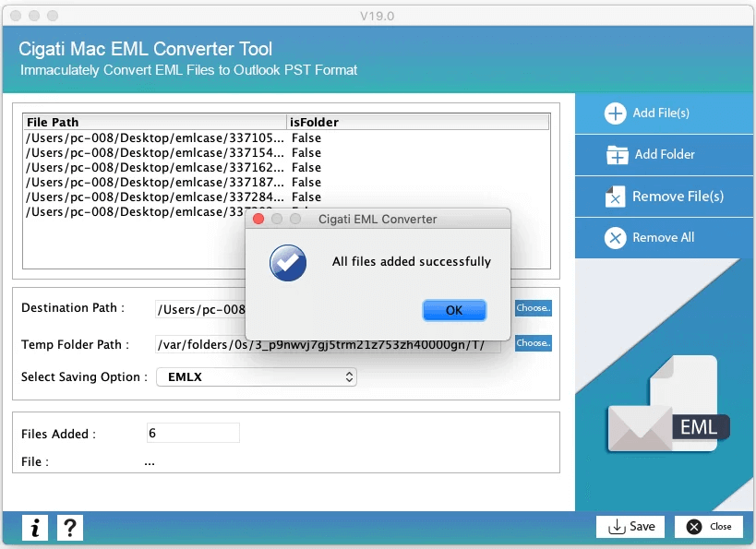Open the info icon in bottom bar

click(35, 528)
